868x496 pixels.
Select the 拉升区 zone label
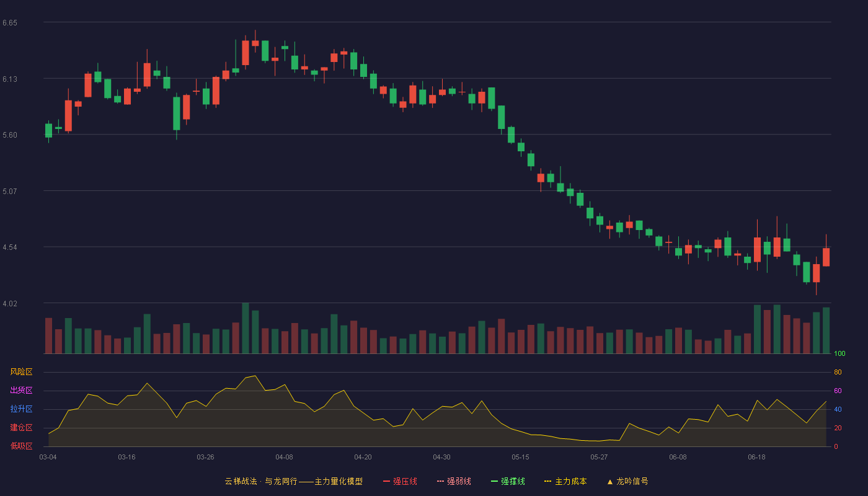click(21, 409)
